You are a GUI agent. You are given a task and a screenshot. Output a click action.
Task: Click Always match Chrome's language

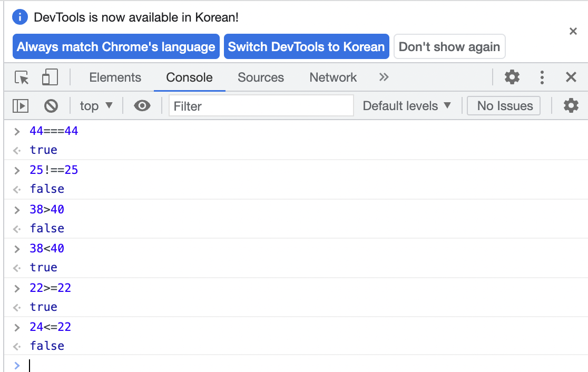click(x=116, y=46)
